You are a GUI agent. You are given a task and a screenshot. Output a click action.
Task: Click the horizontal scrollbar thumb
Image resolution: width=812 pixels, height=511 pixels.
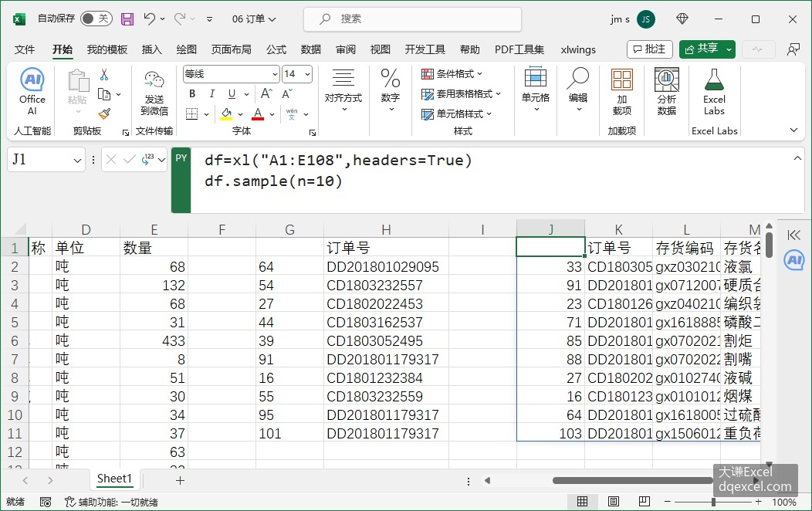(632, 480)
